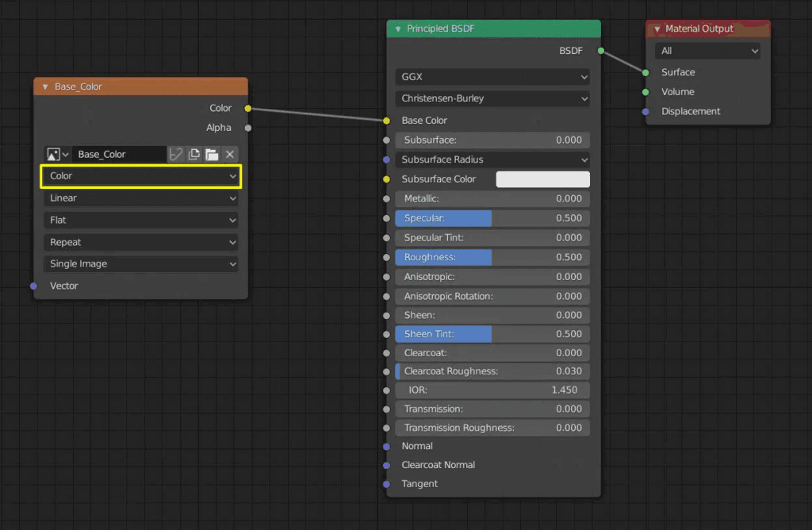Click the Base Color input socket
This screenshot has height=530, width=812.
[387, 121]
